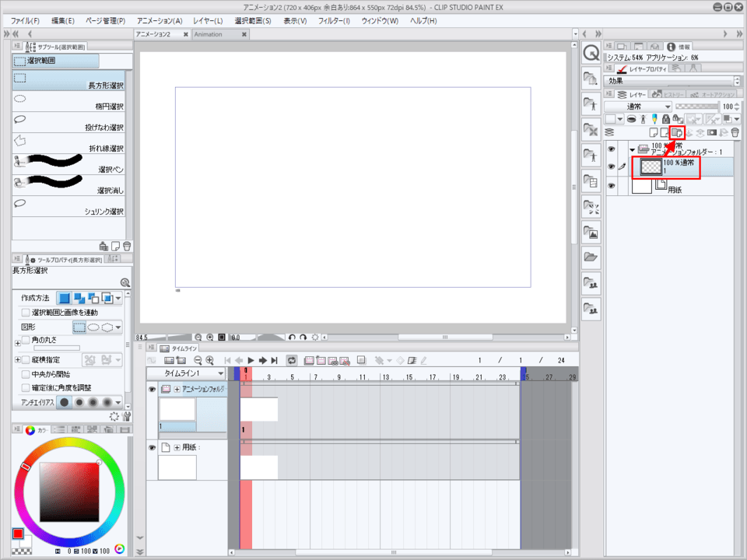This screenshot has width=747, height=560.
Task: Click the delete layer trash icon in layer panel
Action: click(x=735, y=132)
